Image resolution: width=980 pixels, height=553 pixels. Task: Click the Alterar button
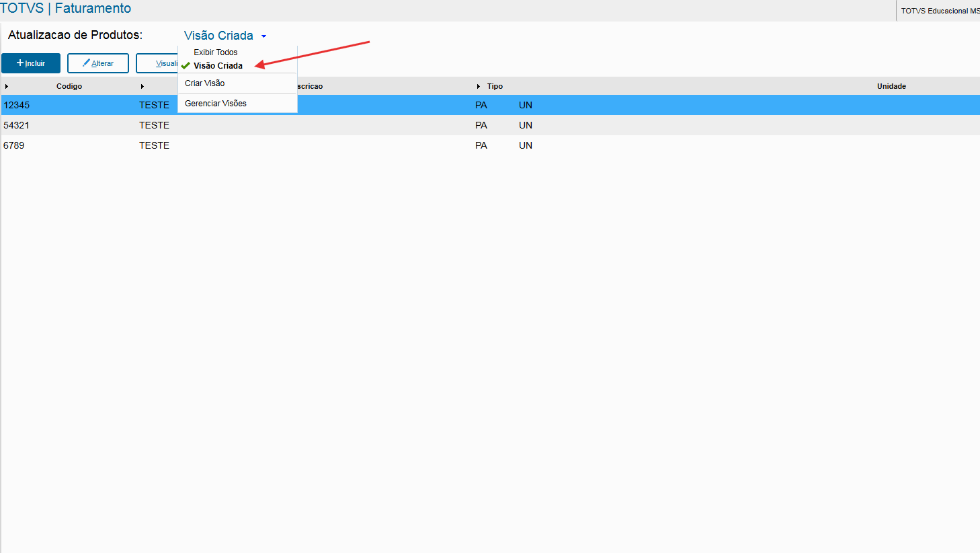coord(98,63)
